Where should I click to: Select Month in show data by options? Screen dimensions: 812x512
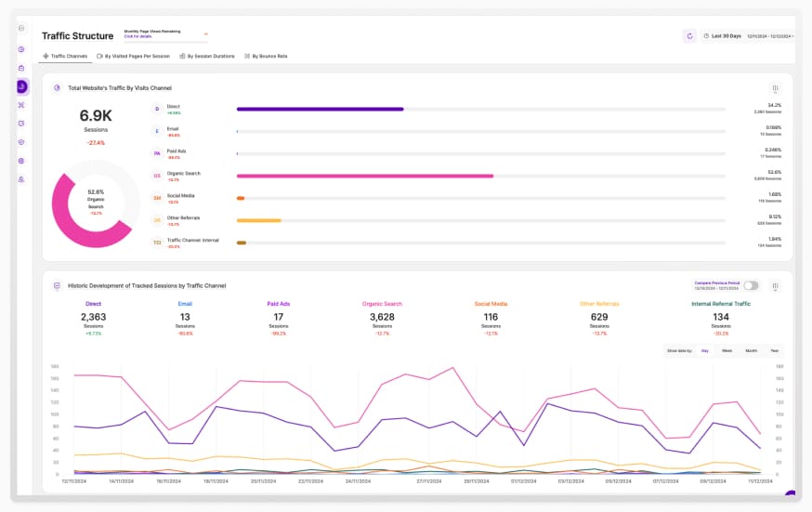(751, 351)
